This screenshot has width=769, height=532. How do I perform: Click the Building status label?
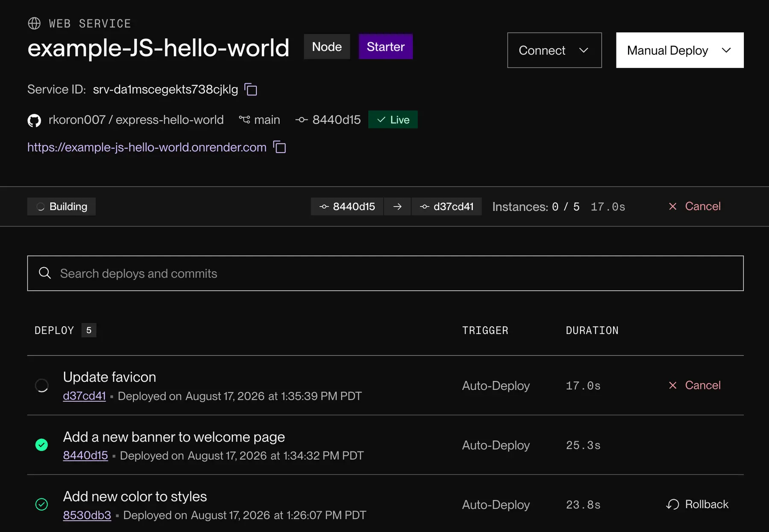(62, 207)
